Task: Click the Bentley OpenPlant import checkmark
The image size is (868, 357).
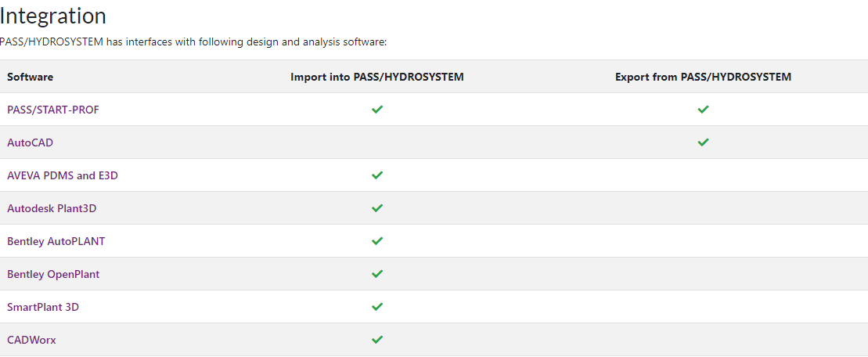Action: (377, 274)
